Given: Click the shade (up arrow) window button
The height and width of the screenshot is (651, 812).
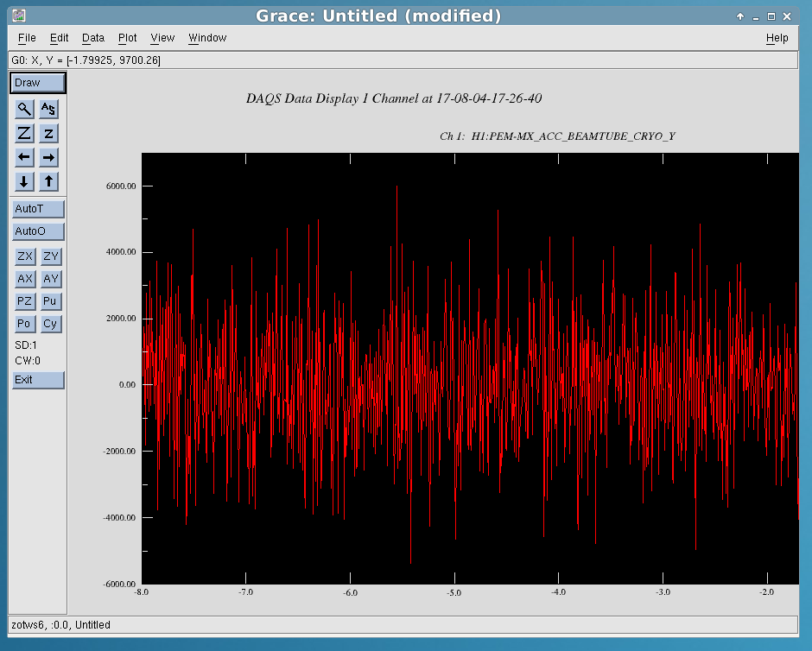Looking at the screenshot, I should pos(740,16).
